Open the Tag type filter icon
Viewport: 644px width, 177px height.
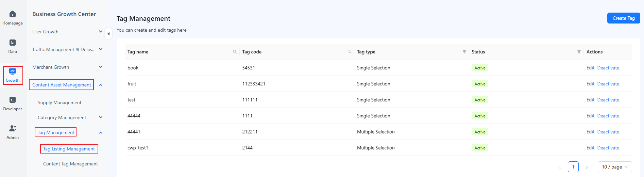pos(464,52)
